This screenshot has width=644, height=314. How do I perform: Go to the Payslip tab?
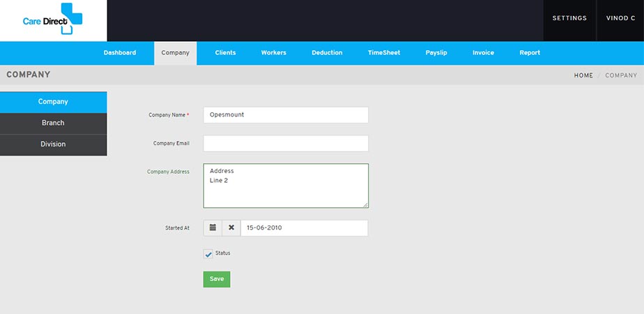[436, 53]
